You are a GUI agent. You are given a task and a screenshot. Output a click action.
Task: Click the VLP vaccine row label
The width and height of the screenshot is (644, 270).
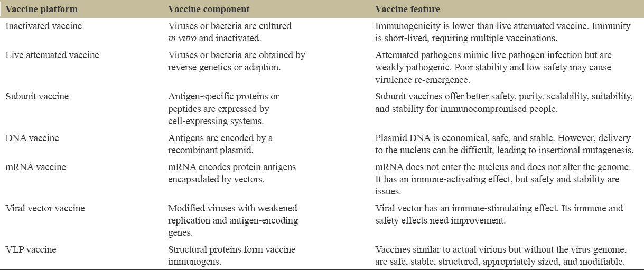pos(31,249)
